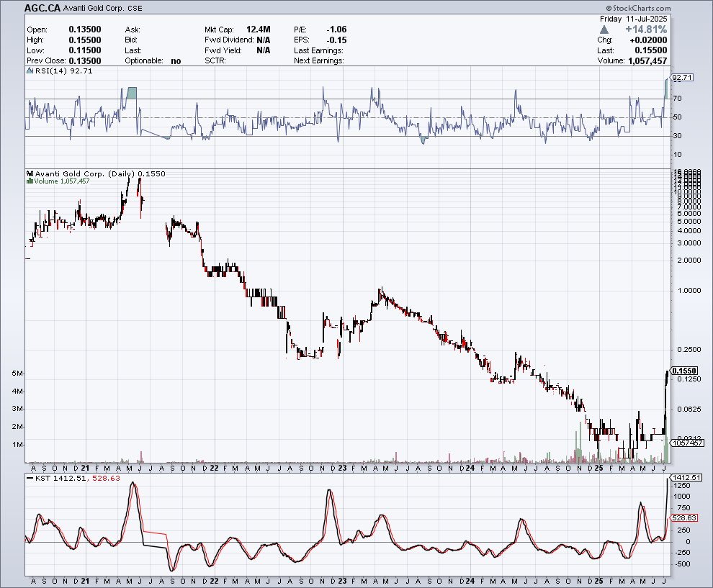Click the 92.71 RSI value tag on the axis
This screenshot has height=588, width=713.
coord(682,78)
